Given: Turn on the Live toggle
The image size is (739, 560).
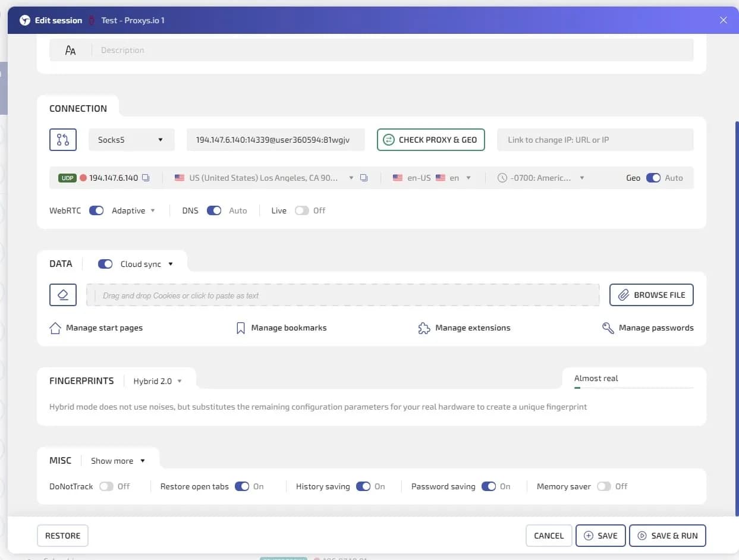Looking at the screenshot, I should pyautogui.click(x=302, y=210).
